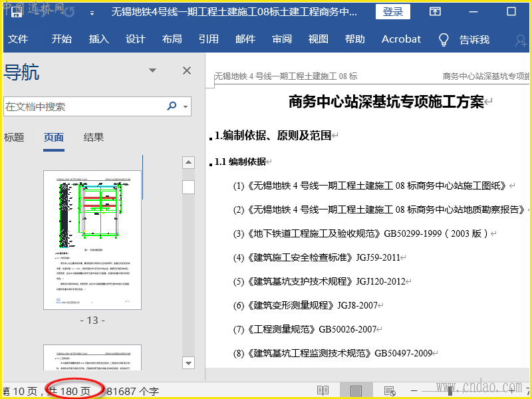Click the 81687 个字 word count
This screenshot has width=532, height=399.
click(x=133, y=391)
